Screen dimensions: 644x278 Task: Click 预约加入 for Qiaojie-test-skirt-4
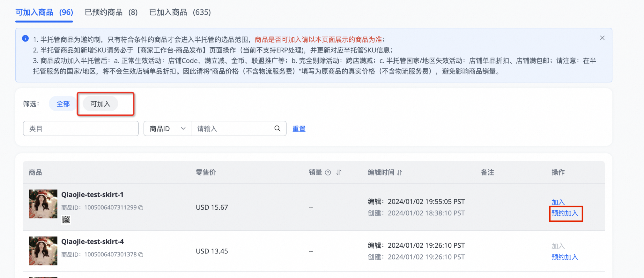pyautogui.click(x=565, y=257)
